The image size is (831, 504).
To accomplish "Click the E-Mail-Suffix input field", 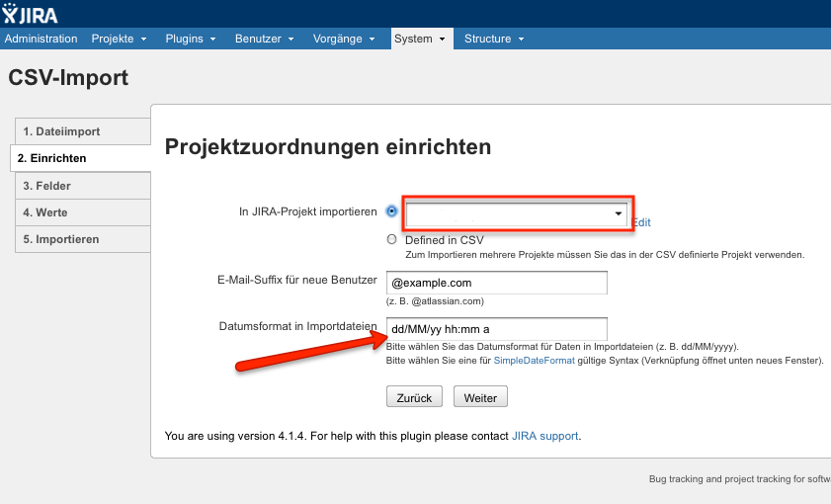I will [497, 283].
